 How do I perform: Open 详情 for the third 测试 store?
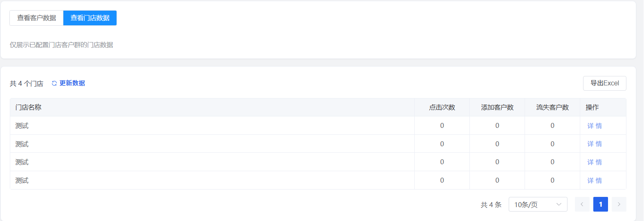[595, 162]
